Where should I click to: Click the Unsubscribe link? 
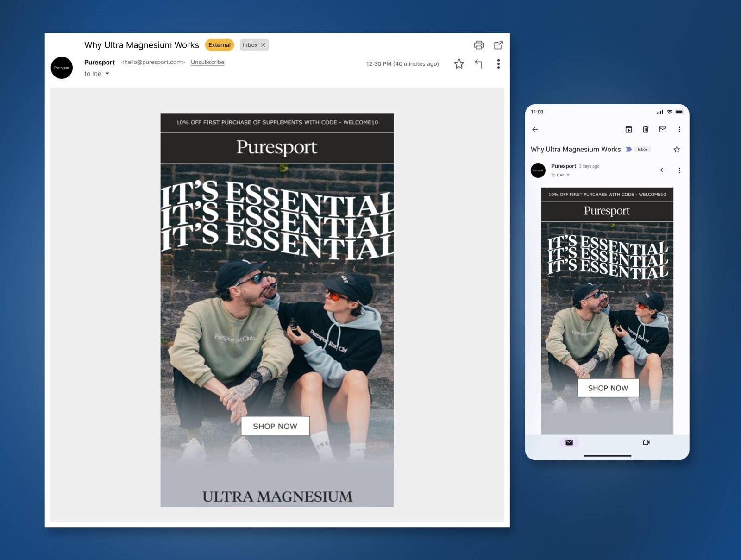pyautogui.click(x=207, y=62)
